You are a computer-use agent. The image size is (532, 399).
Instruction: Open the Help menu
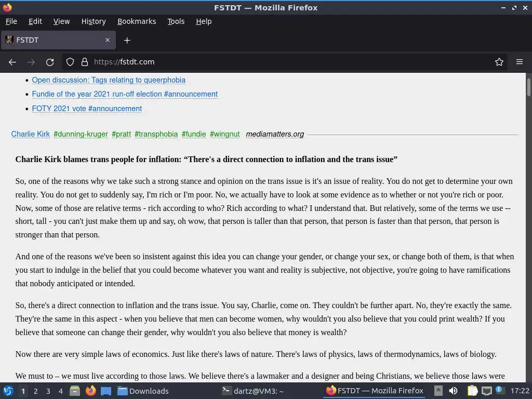tap(204, 21)
